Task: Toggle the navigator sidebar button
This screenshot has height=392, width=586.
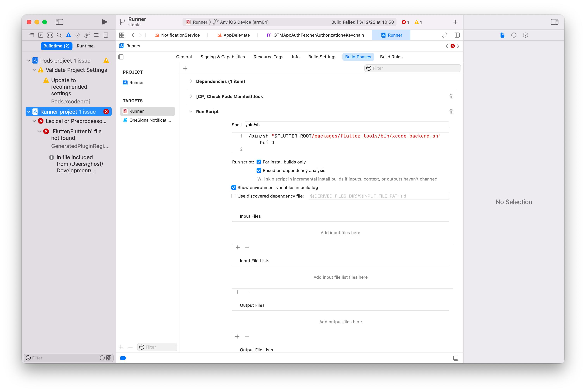Action: click(x=59, y=22)
